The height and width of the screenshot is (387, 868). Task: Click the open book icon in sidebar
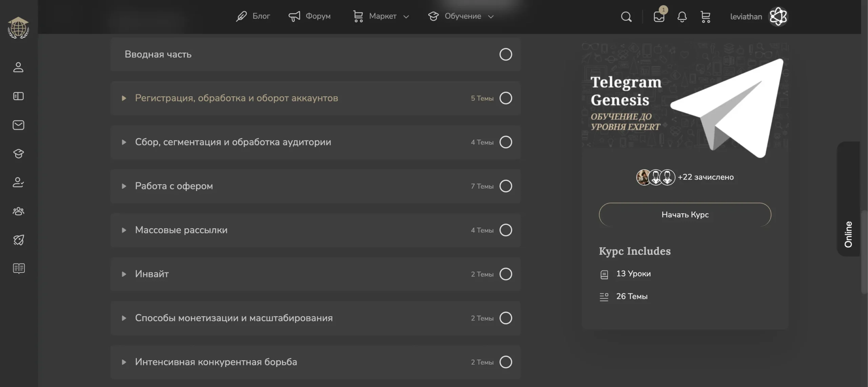click(x=18, y=269)
